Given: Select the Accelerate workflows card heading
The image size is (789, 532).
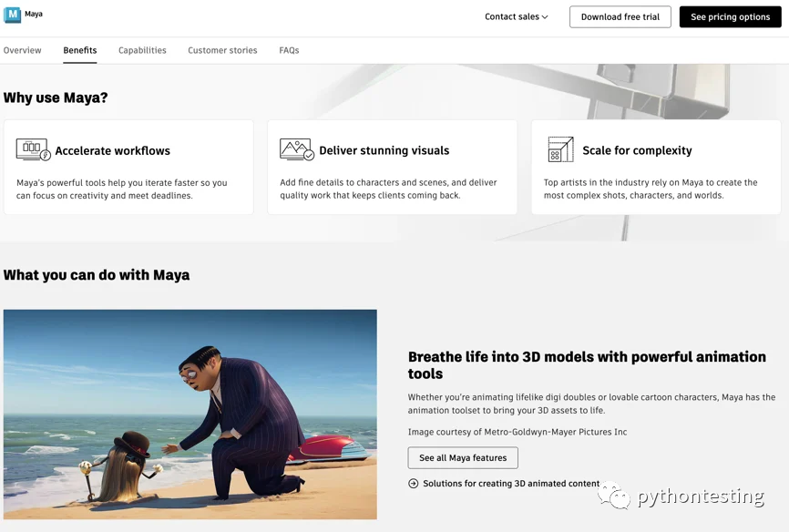Looking at the screenshot, I should [x=112, y=151].
